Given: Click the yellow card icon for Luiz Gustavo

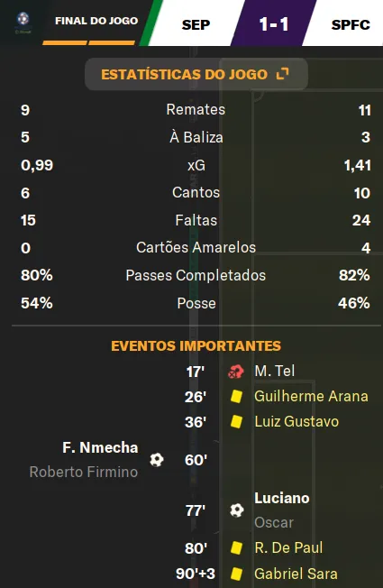Looking at the screenshot, I should pos(236,421).
